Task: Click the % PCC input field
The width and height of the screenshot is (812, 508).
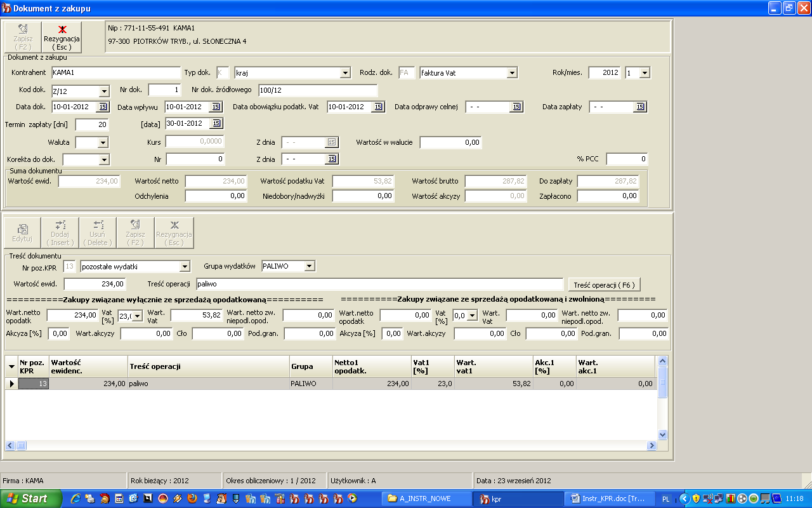Action: 627,159
